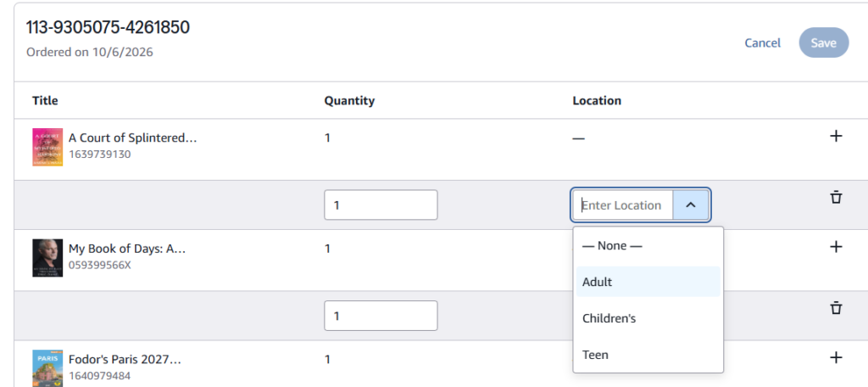Delete the split row under My Book of Days
The image size is (868, 387).
pos(836,308)
